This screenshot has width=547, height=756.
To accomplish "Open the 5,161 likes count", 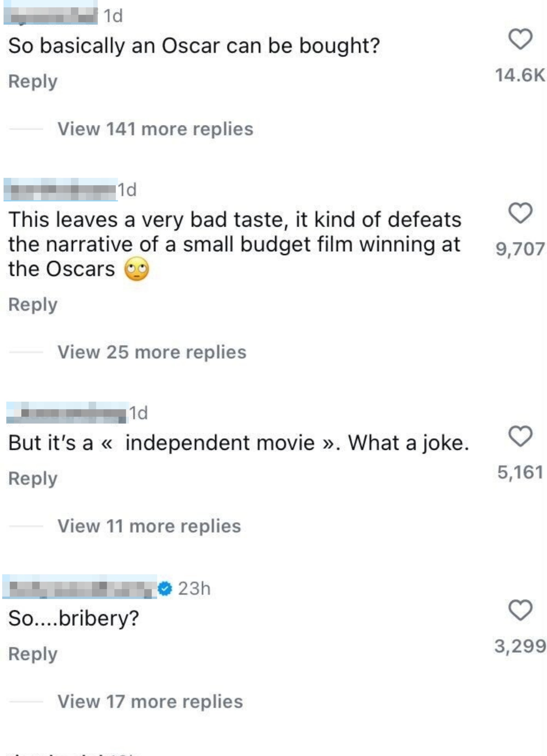I will pyautogui.click(x=520, y=472).
